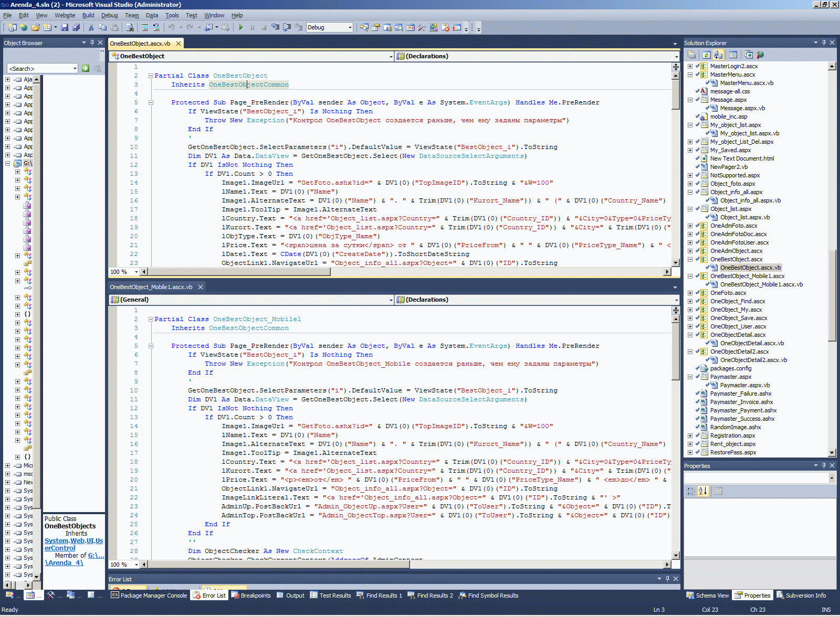Screen dimensions: 840x617
Task: Toggle auto-hide pin on Solution Explorer panel
Action: [824, 43]
